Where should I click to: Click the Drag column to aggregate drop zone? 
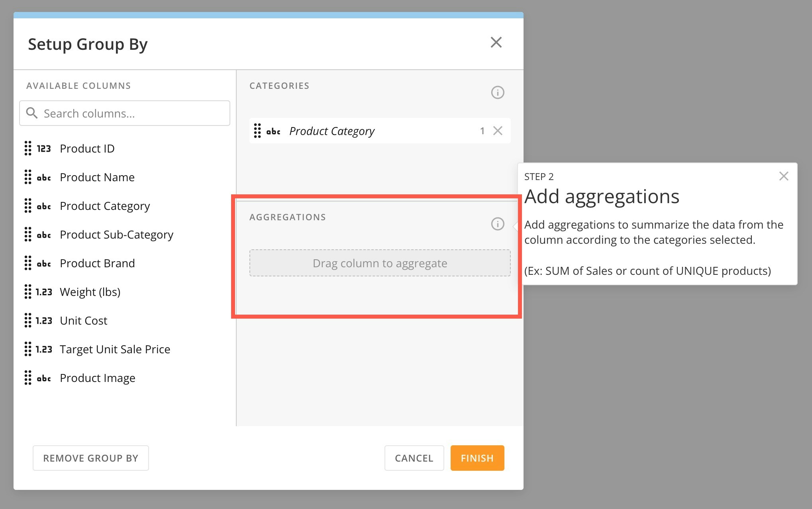click(x=379, y=263)
